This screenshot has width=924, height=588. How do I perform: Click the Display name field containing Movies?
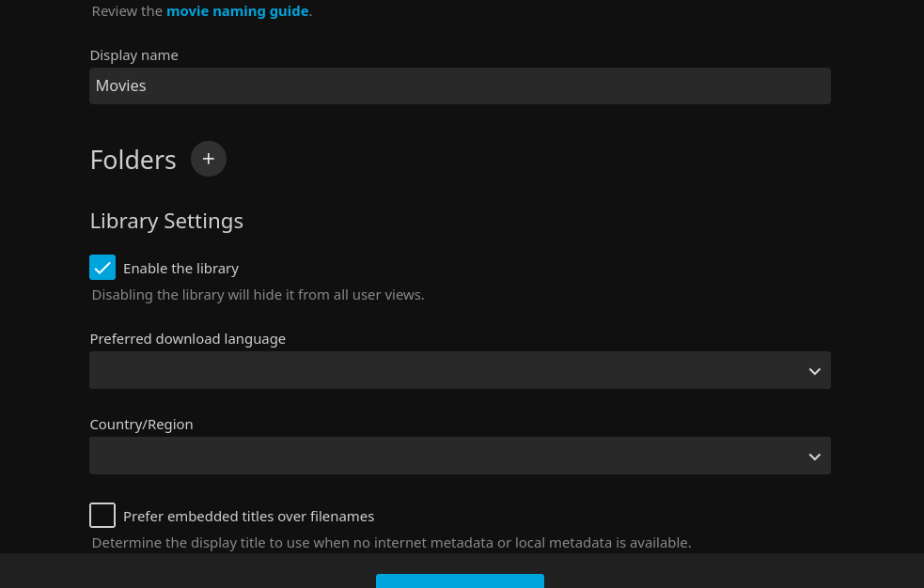point(460,85)
